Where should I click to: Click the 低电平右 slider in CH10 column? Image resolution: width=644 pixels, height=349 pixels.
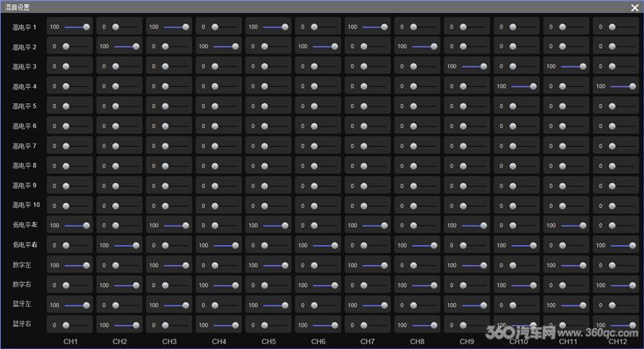coord(525,245)
